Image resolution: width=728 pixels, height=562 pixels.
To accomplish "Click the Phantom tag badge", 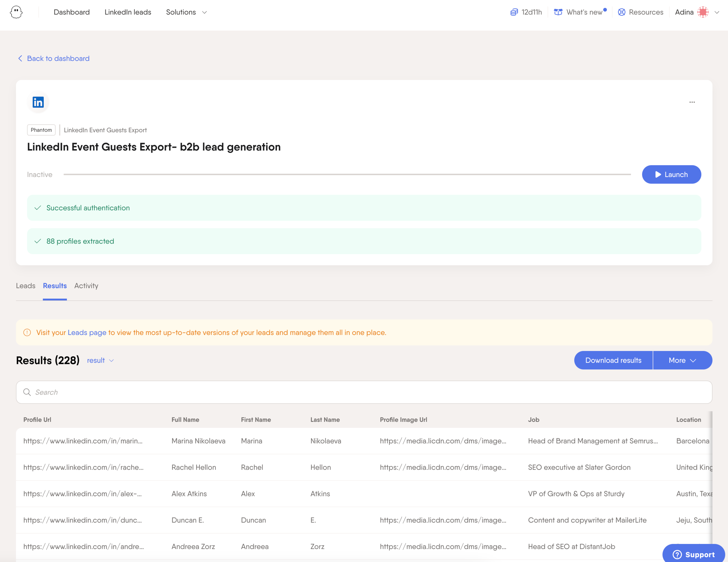I will coord(41,130).
